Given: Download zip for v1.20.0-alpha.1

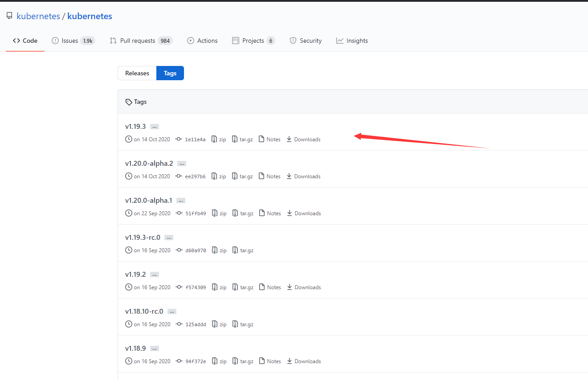Looking at the screenshot, I should click(x=219, y=213).
